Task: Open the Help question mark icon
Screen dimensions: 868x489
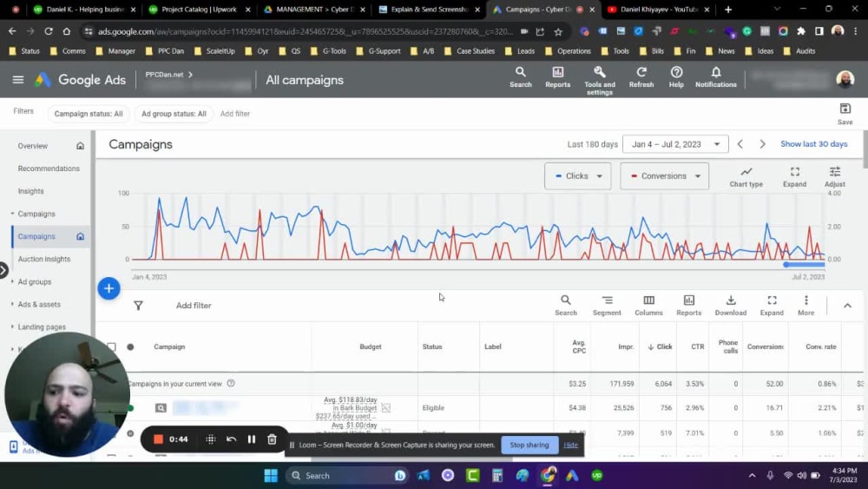Action: point(676,77)
